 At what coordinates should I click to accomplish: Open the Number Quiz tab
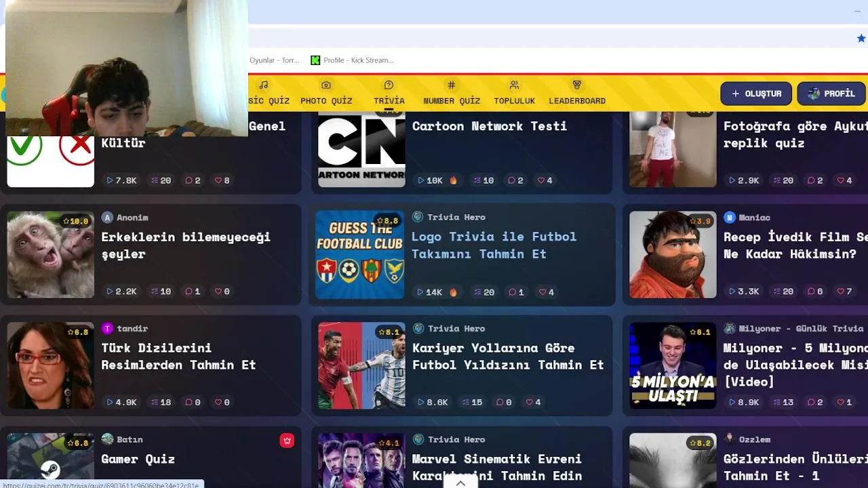[452, 93]
